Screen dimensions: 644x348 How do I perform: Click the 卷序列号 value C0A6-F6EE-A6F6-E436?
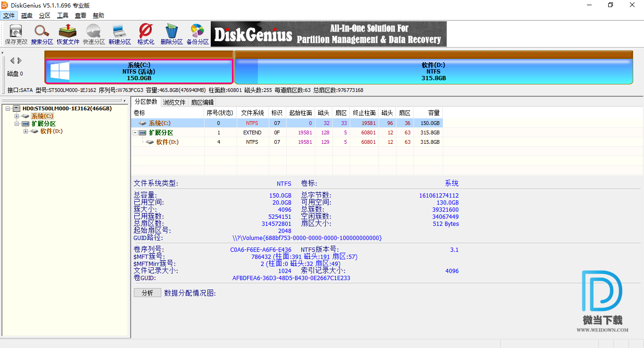(261, 250)
